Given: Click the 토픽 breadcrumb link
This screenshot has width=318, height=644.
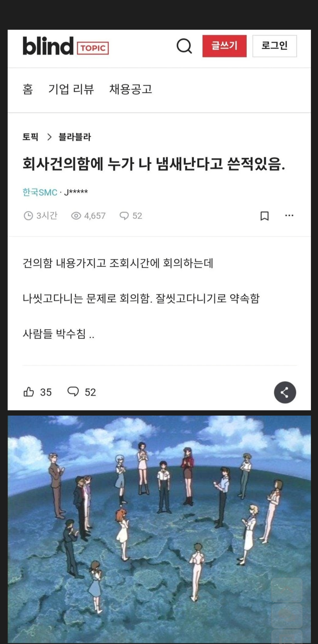Looking at the screenshot, I should (30, 137).
